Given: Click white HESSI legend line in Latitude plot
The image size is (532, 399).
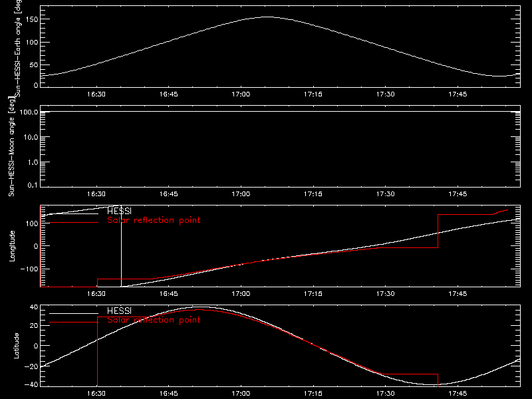Looking at the screenshot, I should coord(74,313).
